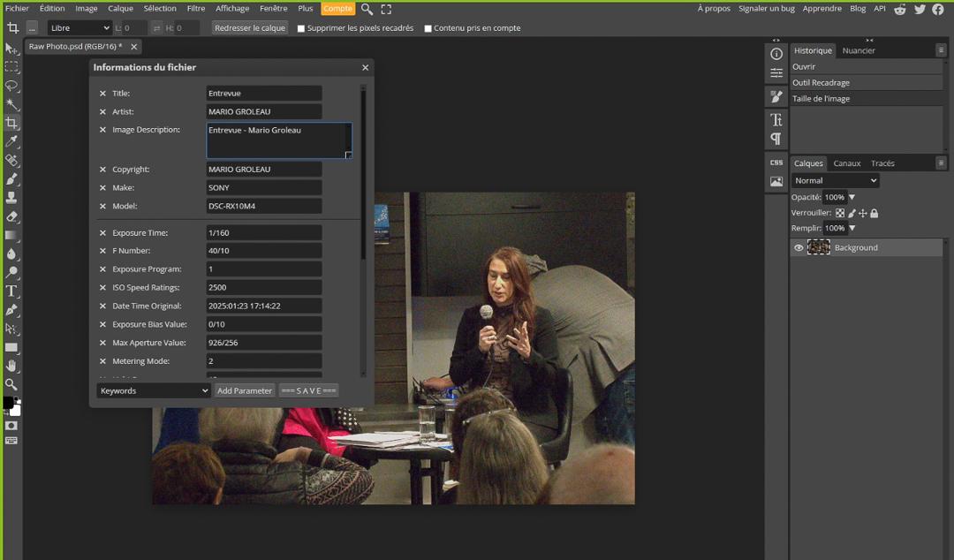
Task: Select the Type text tool
Action: [x=11, y=291]
